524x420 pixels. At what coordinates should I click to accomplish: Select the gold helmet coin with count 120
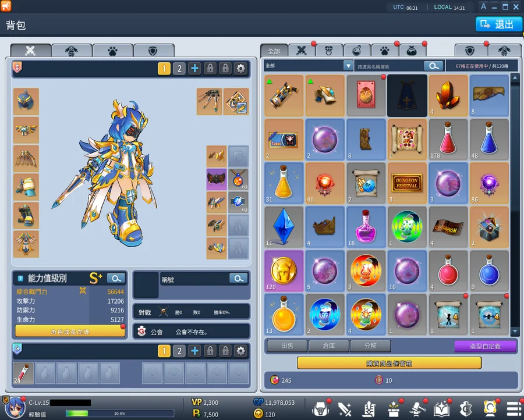click(284, 270)
